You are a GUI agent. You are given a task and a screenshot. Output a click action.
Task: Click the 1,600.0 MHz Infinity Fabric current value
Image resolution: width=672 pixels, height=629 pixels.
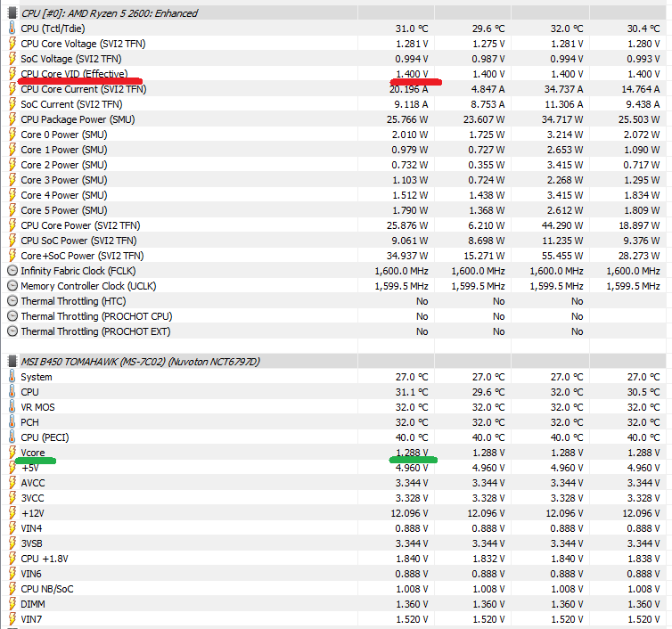(x=402, y=271)
